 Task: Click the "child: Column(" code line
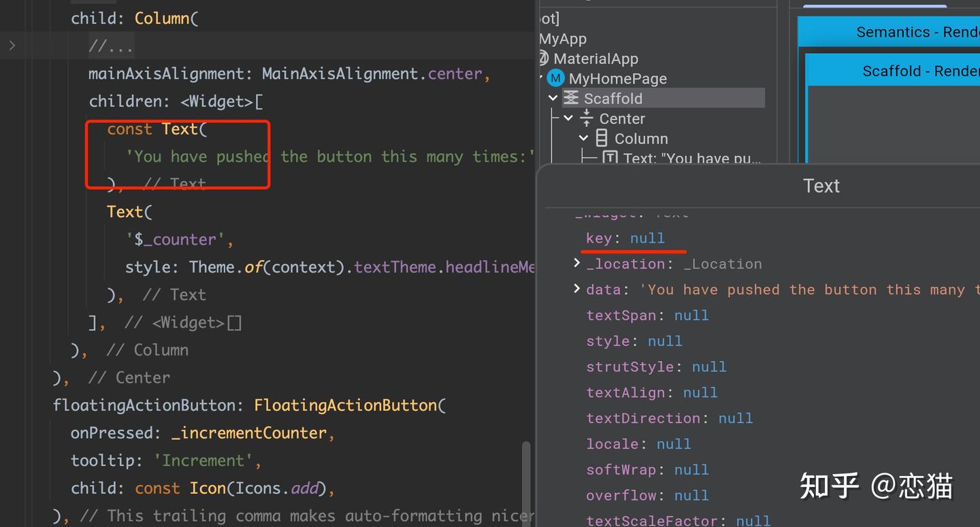[134, 18]
